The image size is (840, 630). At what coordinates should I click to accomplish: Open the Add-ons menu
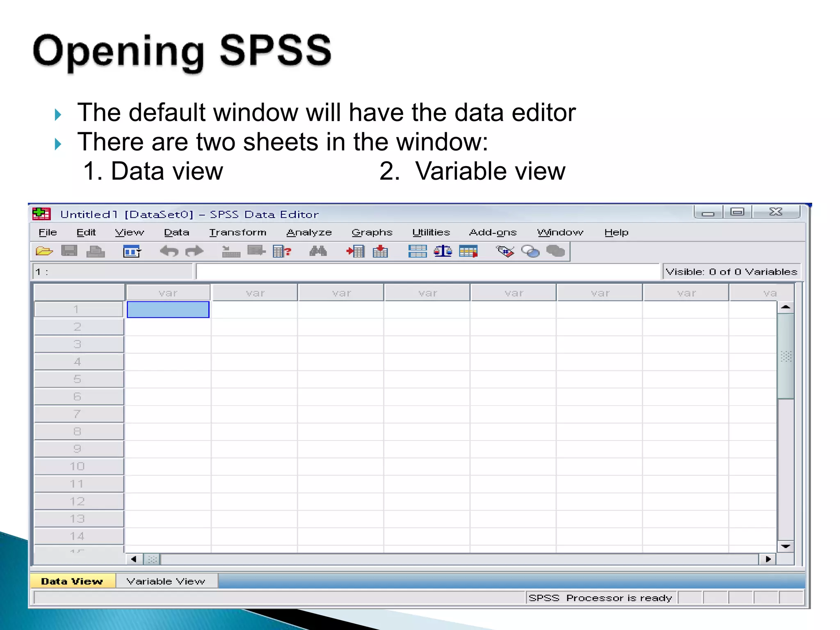(493, 233)
